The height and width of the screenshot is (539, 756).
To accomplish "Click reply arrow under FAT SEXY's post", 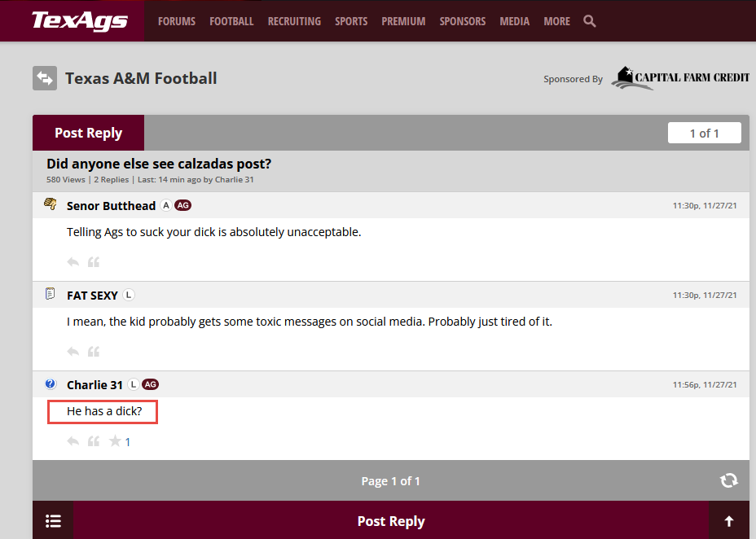I will tap(73, 352).
